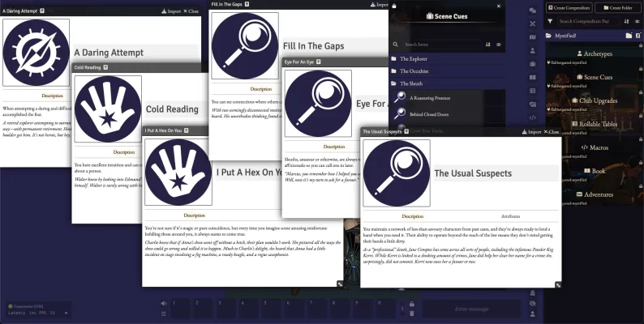Open the Rollable Tables sidebar tab icon
Screen dimensions: 644x324
pyautogui.click(x=532, y=91)
